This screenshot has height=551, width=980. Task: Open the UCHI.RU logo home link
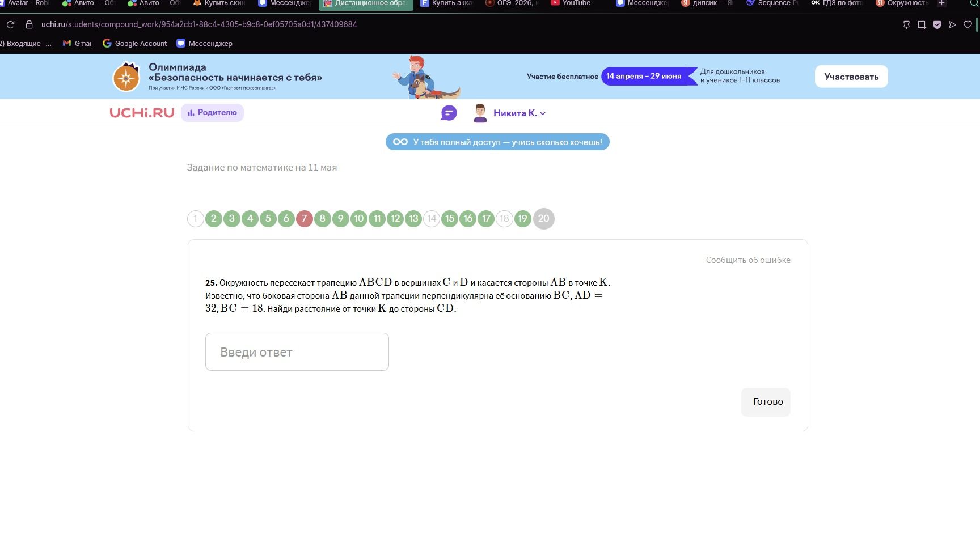(x=142, y=113)
